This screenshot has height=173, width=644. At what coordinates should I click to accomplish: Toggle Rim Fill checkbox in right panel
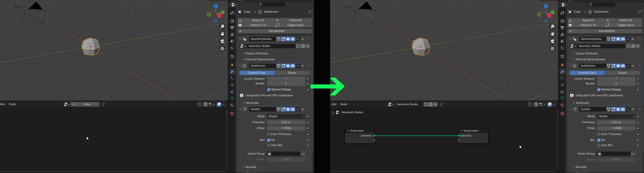[599, 140]
